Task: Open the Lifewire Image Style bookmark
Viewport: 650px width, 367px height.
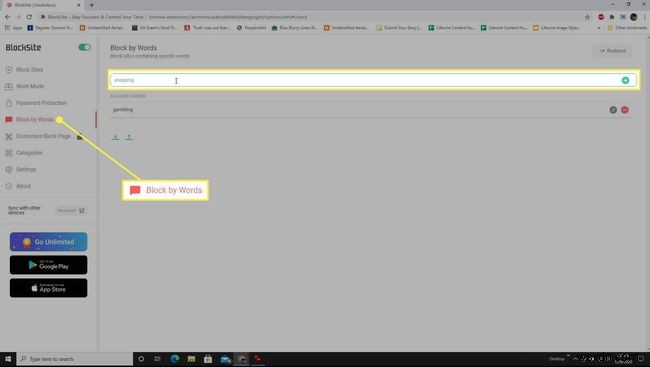Action: pyautogui.click(x=556, y=28)
